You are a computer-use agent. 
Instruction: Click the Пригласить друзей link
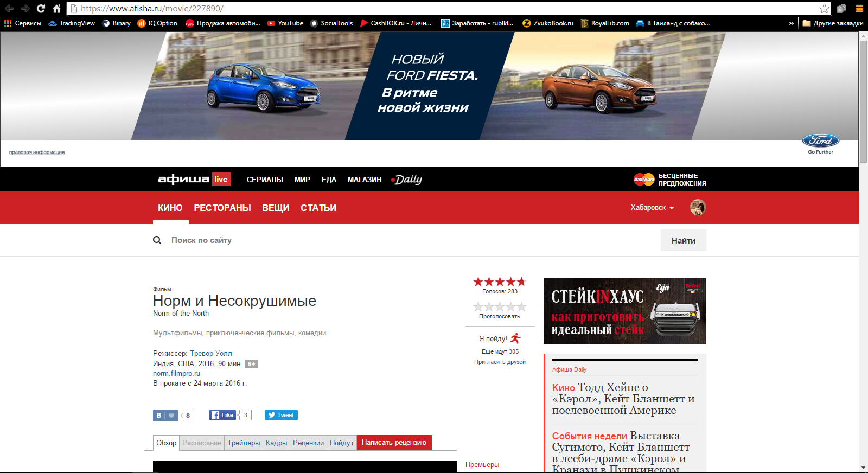[500, 362]
